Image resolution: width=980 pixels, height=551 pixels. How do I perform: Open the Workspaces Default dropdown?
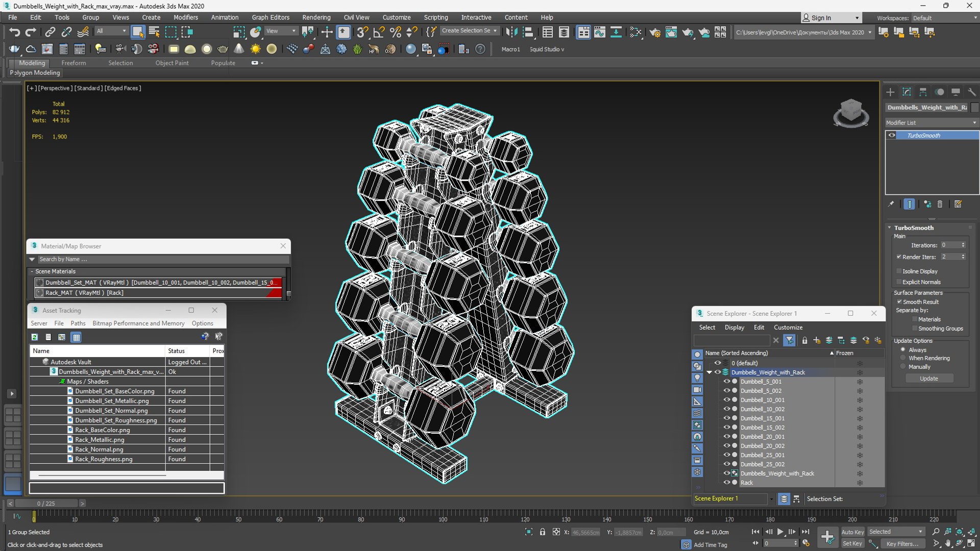tap(945, 18)
